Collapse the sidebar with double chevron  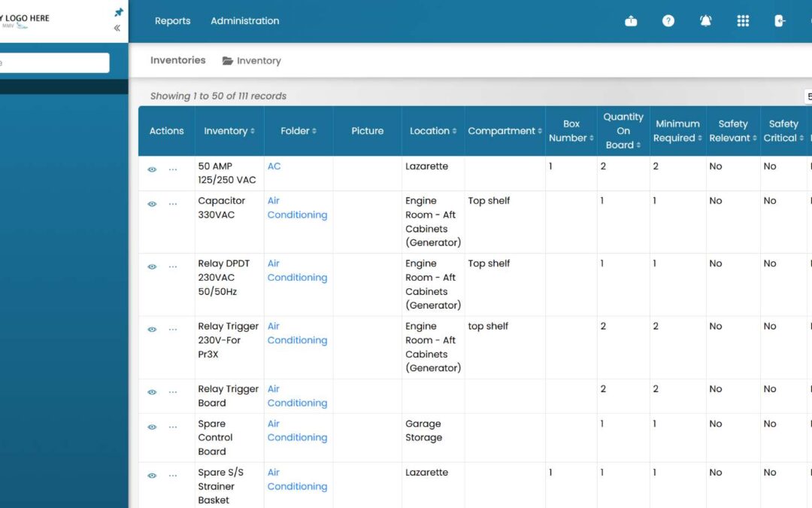pos(117,28)
